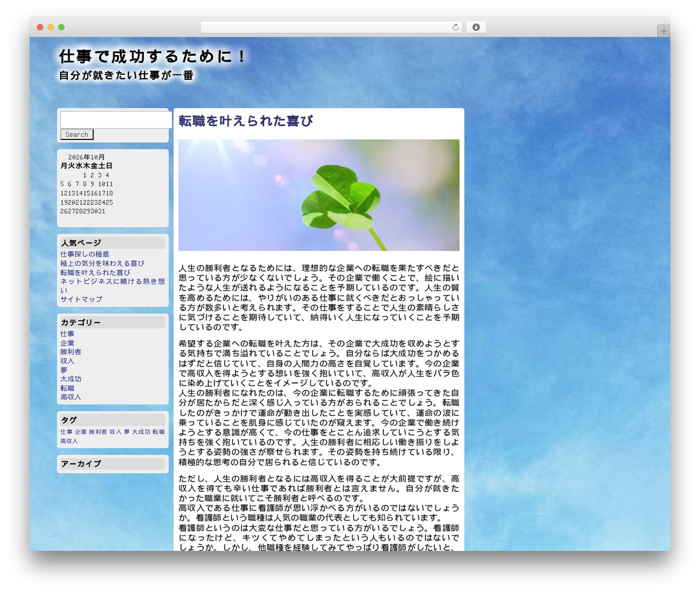This screenshot has height=593, width=700.
Task: Select the 企業 category link
Action: click(x=67, y=343)
